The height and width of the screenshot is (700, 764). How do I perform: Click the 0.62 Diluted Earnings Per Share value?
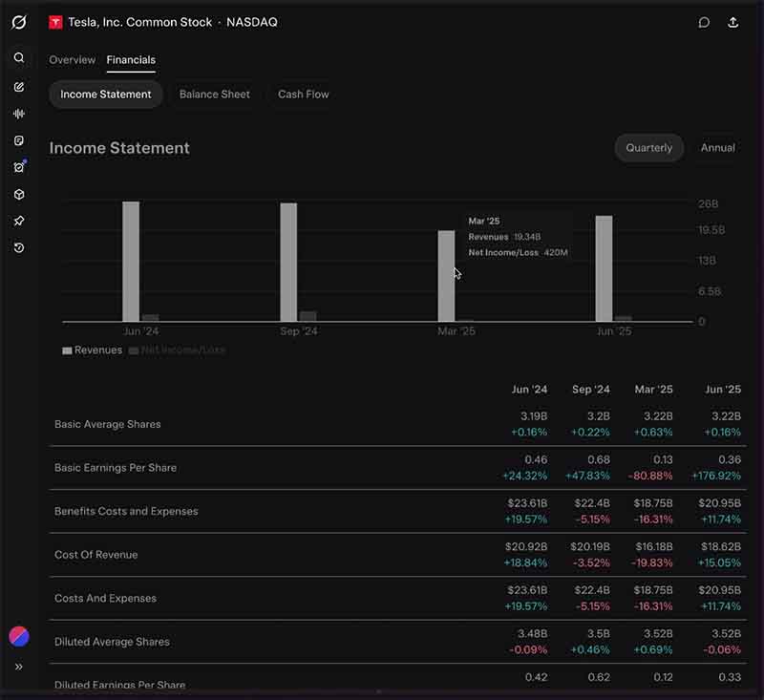pos(599,677)
